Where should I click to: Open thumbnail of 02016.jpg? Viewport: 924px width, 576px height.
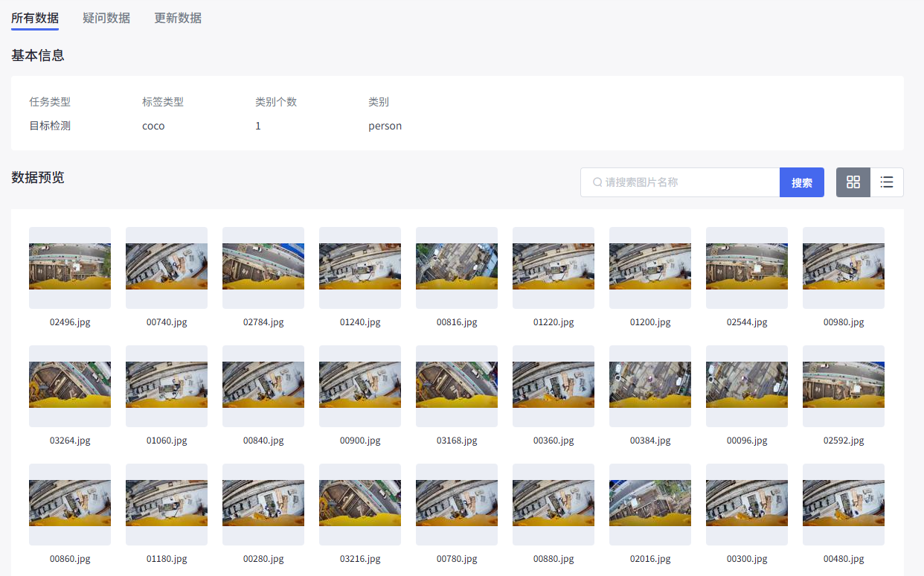tap(650, 505)
